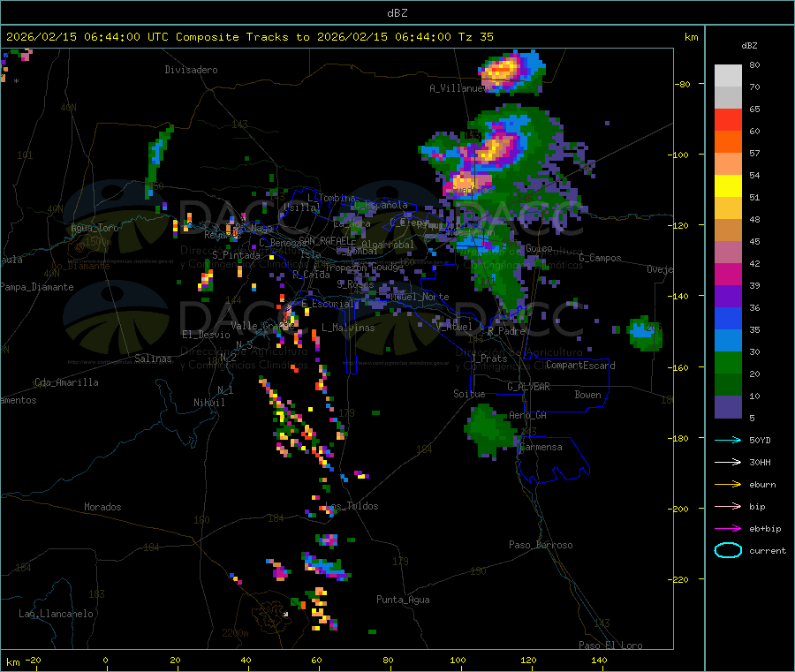This screenshot has height=672, width=795.
Task: Click the G_Campos label
Action: (x=601, y=258)
